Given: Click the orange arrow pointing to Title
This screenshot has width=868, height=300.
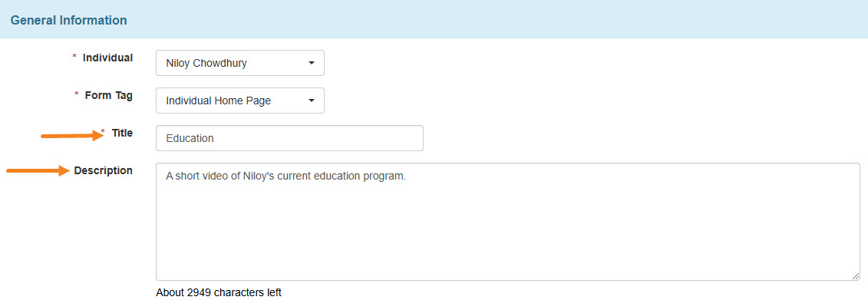Looking at the screenshot, I should [x=73, y=136].
